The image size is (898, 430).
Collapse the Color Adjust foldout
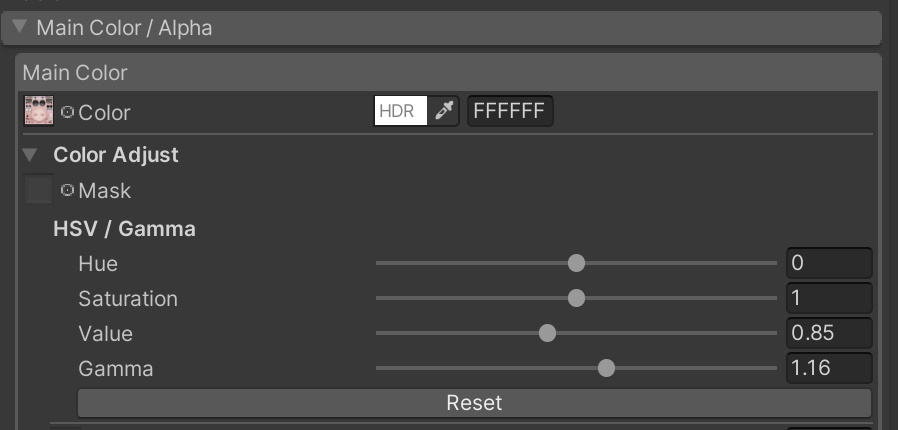pyautogui.click(x=30, y=155)
